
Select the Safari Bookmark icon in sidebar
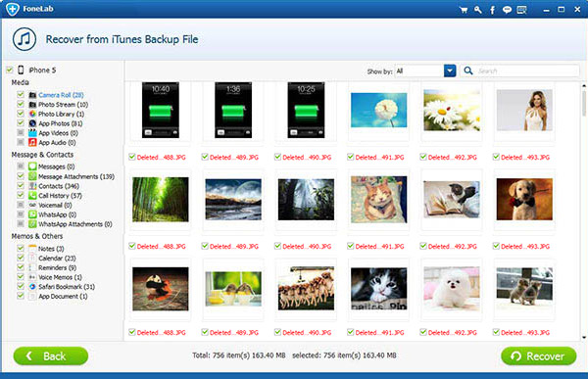point(32,287)
